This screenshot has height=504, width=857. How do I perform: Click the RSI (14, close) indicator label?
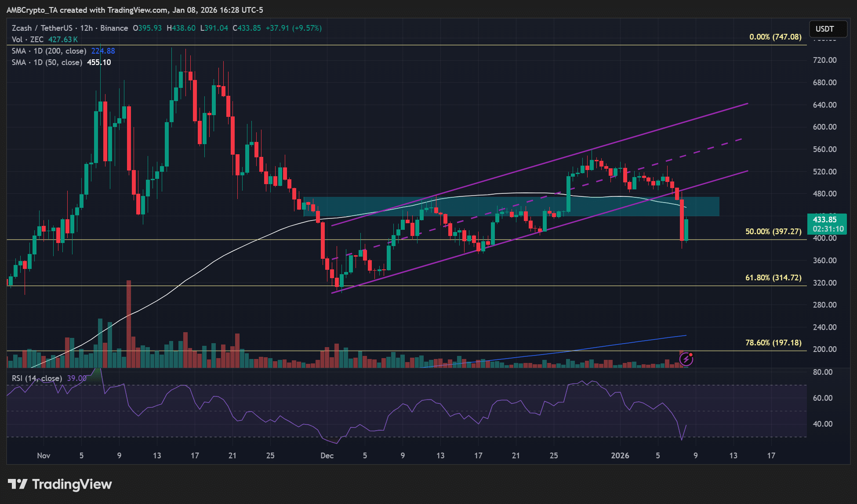(x=36, y=378)
